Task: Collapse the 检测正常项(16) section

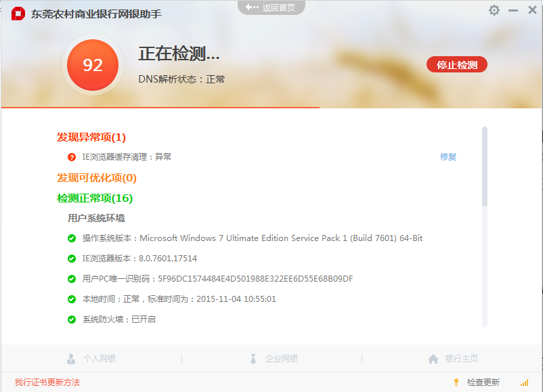Action: (x=95, y=198)
